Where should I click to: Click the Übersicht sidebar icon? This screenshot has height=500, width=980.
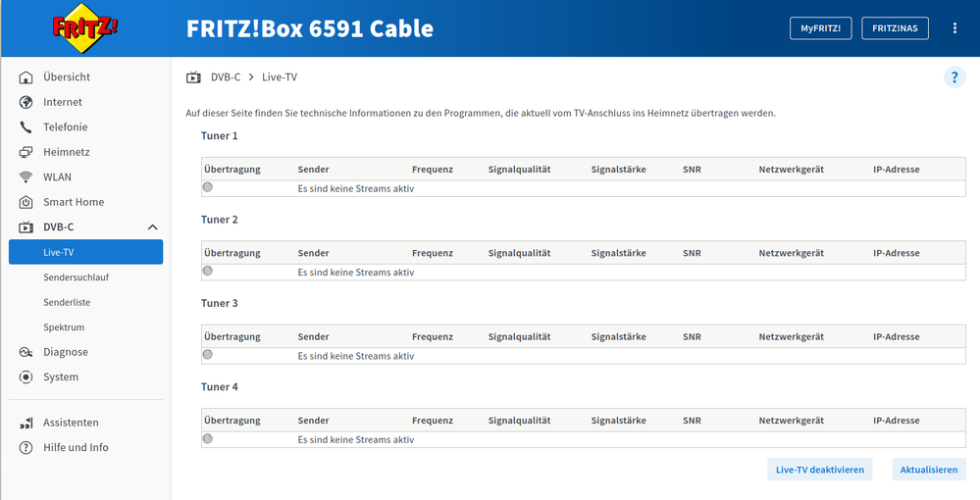(x=26, y=77)
